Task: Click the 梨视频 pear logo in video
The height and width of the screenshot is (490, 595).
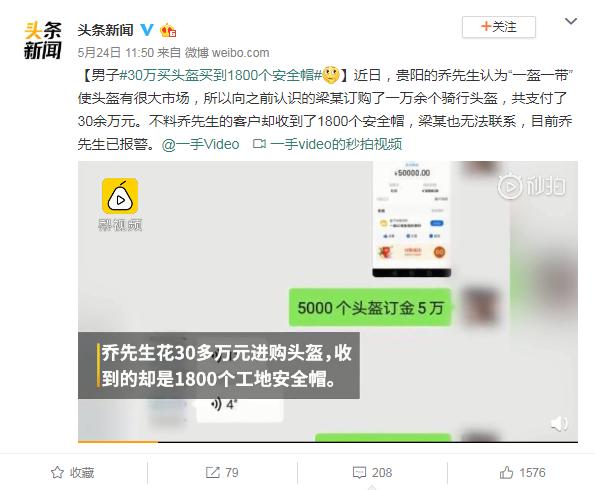Action: [120, 196]
